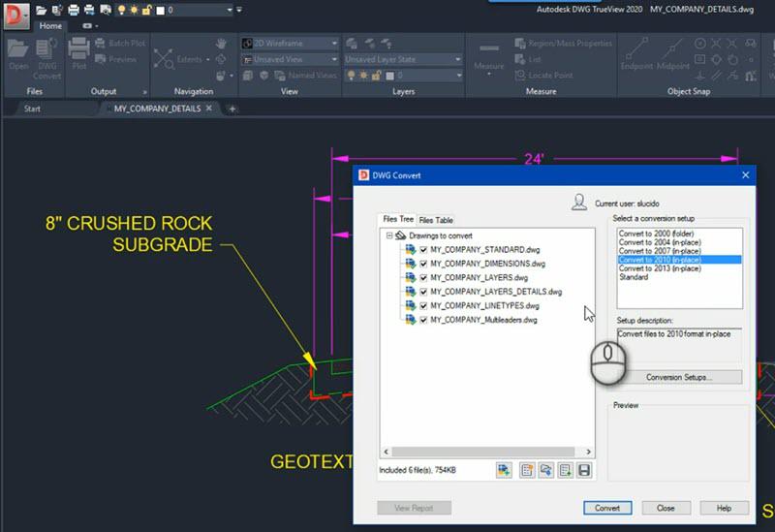Click the Close button in DWG Convert
The image size is (775, 532).
coord(666,508)
